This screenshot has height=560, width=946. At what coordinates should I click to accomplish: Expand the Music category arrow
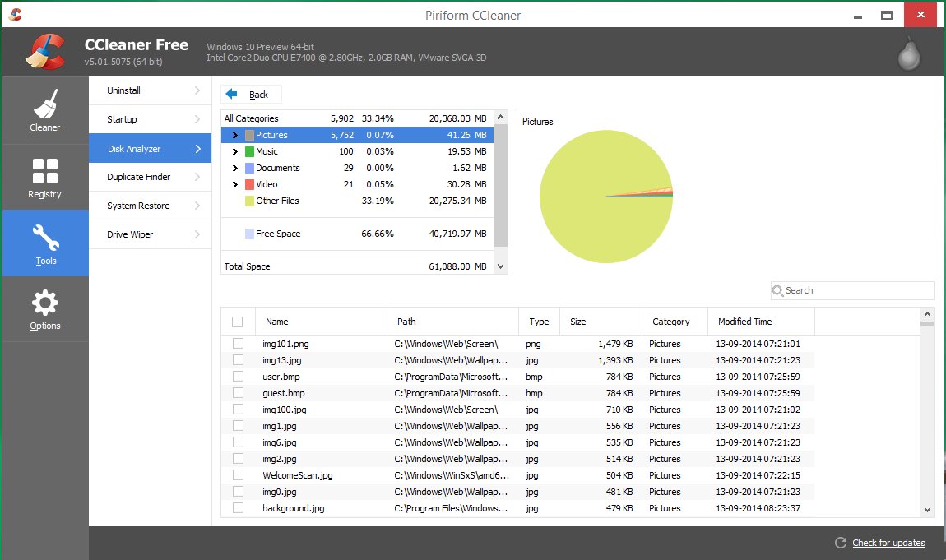[x=235, y=151]
